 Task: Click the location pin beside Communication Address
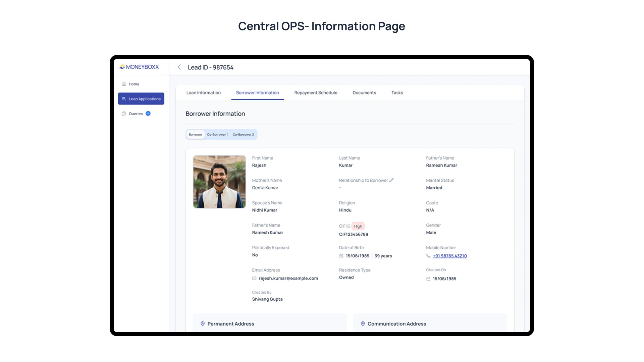[x=363, y=324]
